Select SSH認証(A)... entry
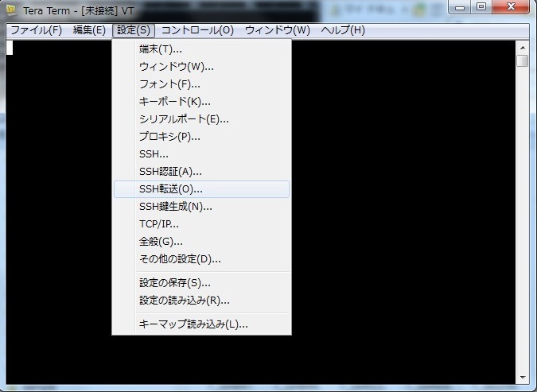The image size is (537, 392). click(x=202, y=172)
